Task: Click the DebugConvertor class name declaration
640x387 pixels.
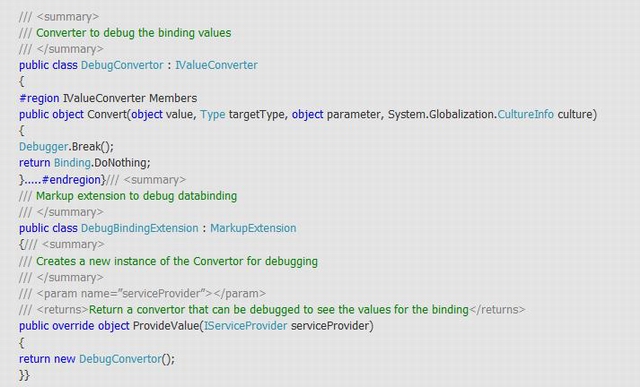Action: [122, 65]
